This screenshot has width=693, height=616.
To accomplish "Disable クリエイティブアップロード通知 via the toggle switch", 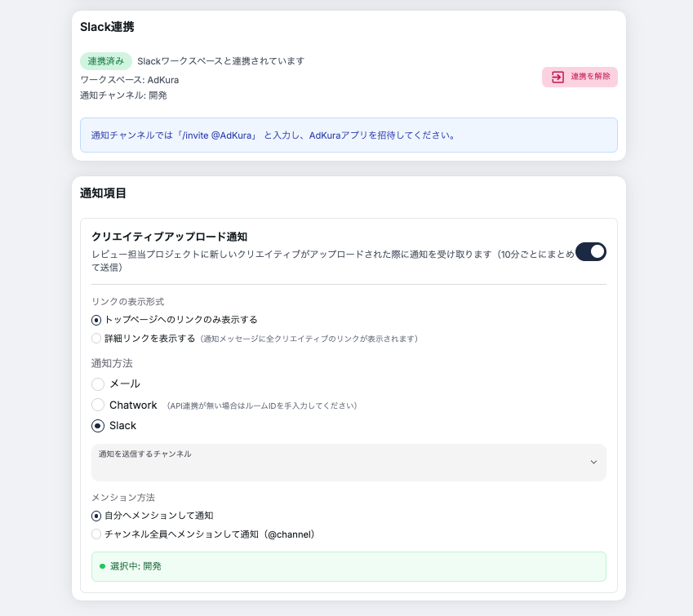I will (x=591, y=251).
